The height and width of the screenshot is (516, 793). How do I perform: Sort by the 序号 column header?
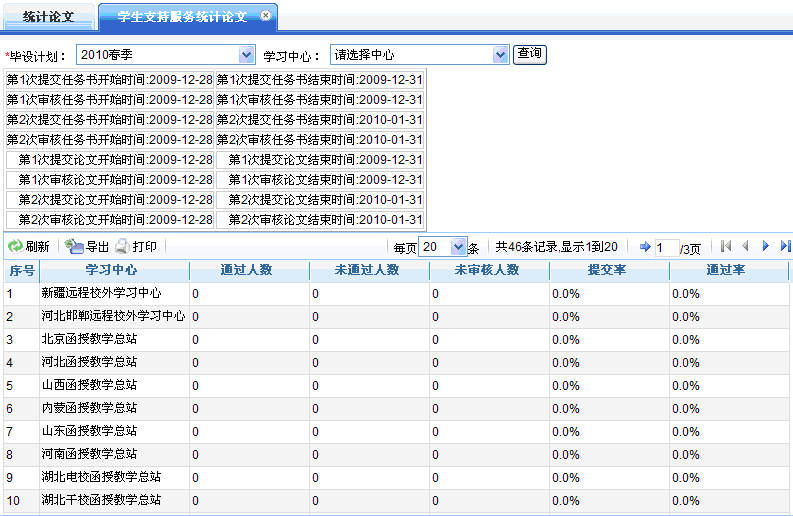click(x=22, y=270)
